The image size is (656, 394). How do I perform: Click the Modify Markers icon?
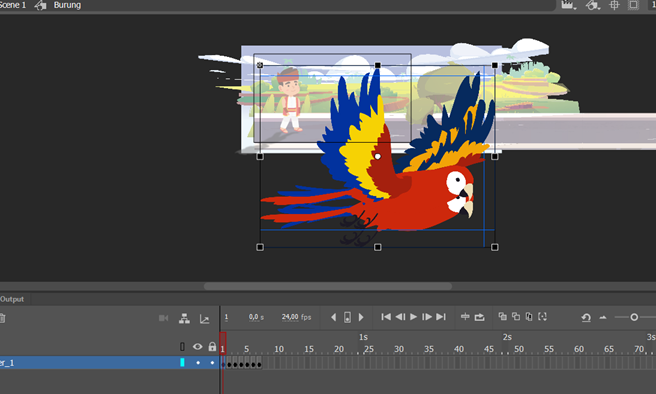click(543, 317)
